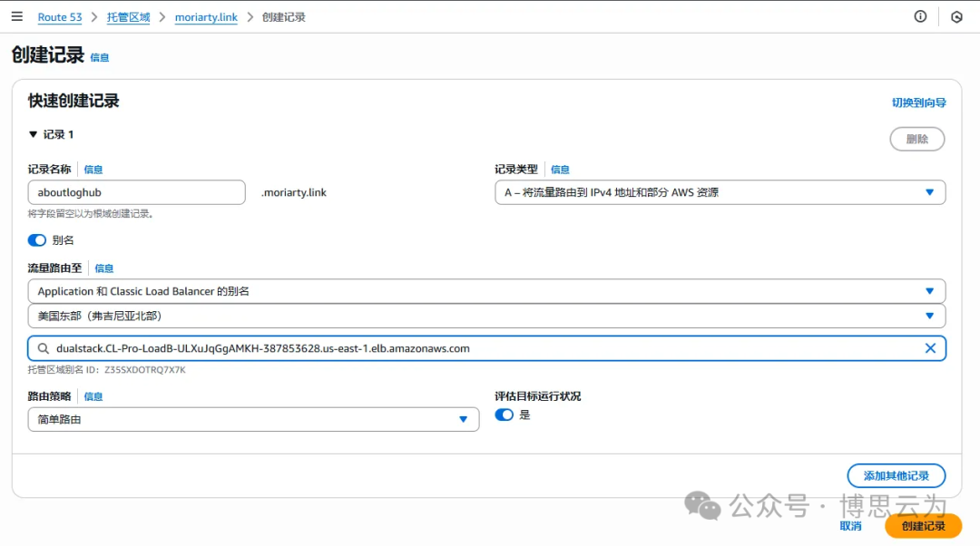
Task: Go to Route 53 breadcrumb
Action: point(60,17)
